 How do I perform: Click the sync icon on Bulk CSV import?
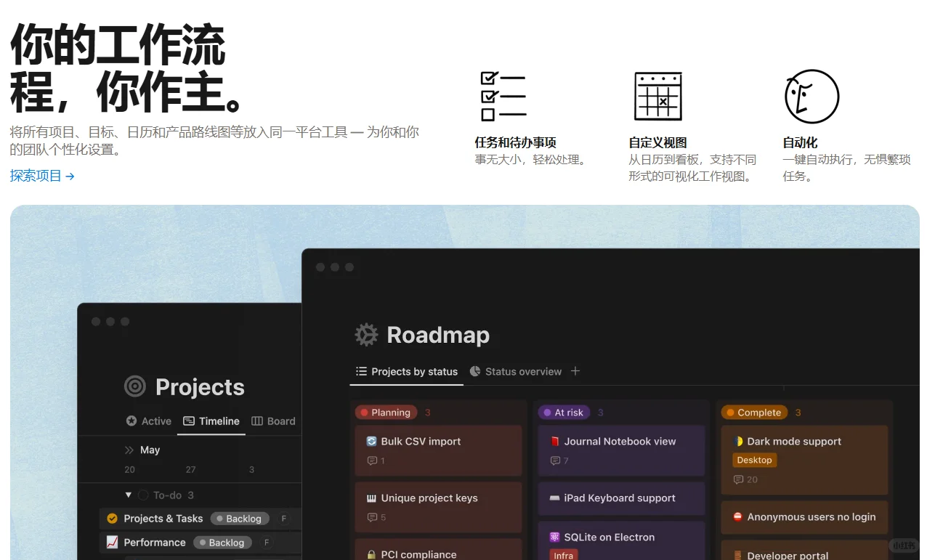[x=370, y=441]
